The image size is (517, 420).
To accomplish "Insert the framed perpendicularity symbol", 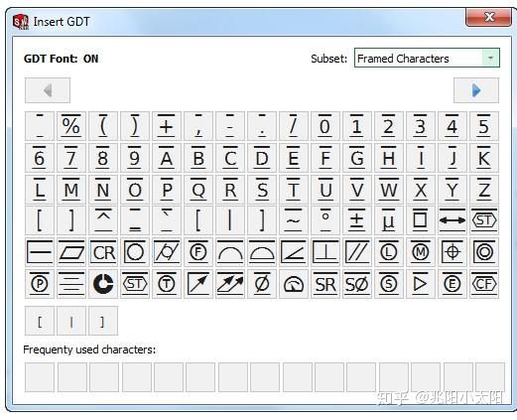I will 325,252.
